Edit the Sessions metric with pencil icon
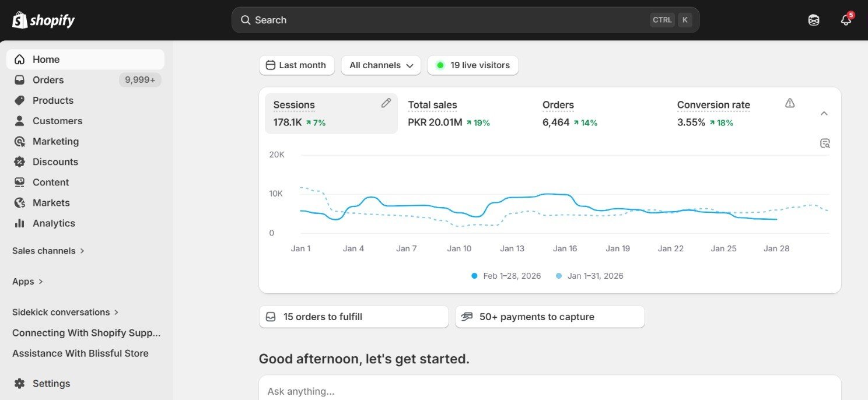Image resolution: width=868 pixels, height=400 pixels. 386,103
